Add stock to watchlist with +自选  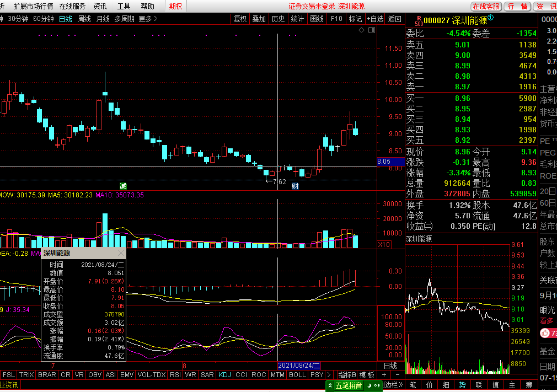pos(375,19)
